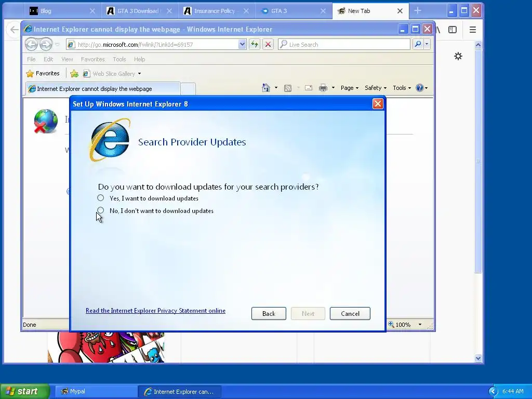This screenshot has width=532, height=399.
Task: Open the Mypal hamburger menu
Action: point(473,30)
